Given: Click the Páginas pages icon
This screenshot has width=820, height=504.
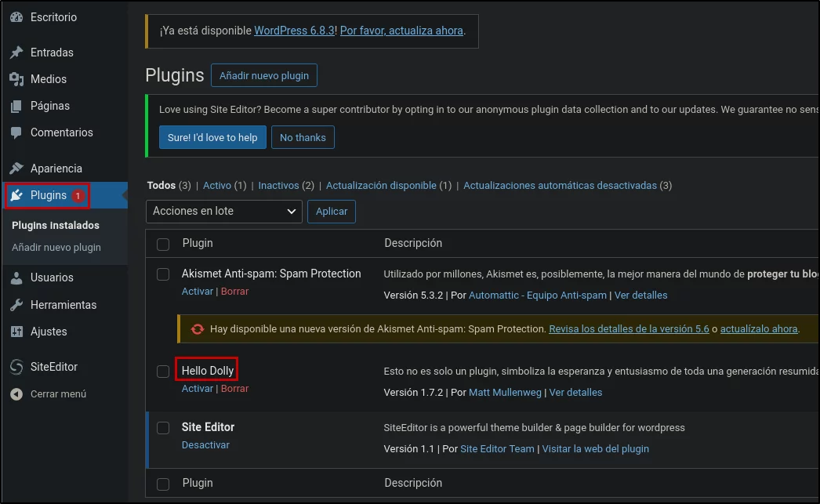Looking at the screenshot, I should click(16, 106).
